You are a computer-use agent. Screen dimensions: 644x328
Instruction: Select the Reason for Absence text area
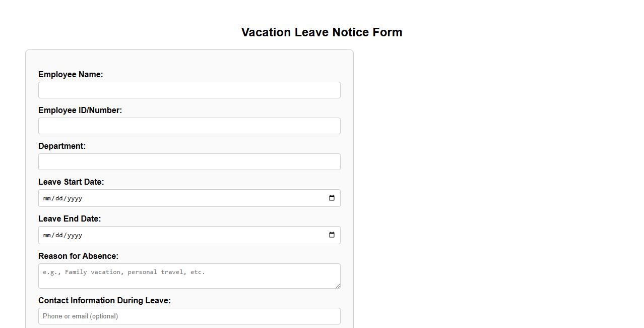(189, 276)
